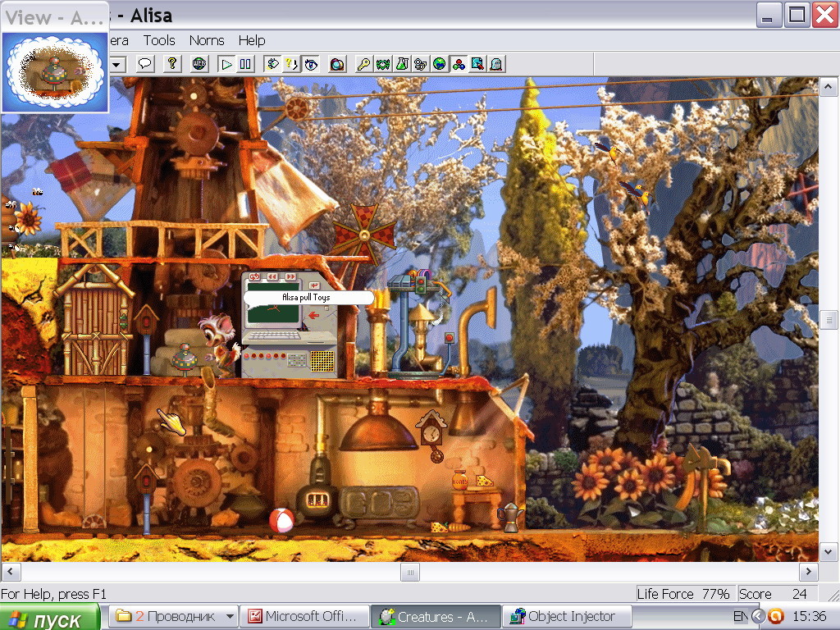This screenshot has width=840, height=630.
Task: Open the Tools menu
Action: tap(159, 40)
